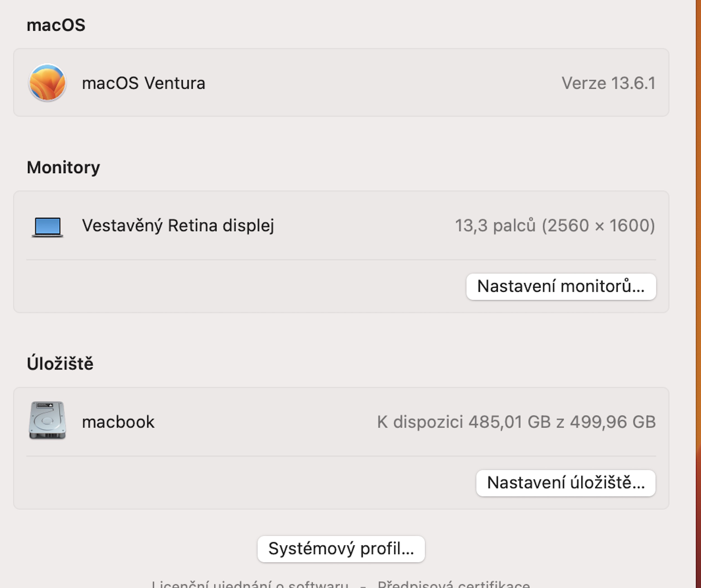701x588 pixels.
Task: Click the macOS section heading
Action: 56,25
